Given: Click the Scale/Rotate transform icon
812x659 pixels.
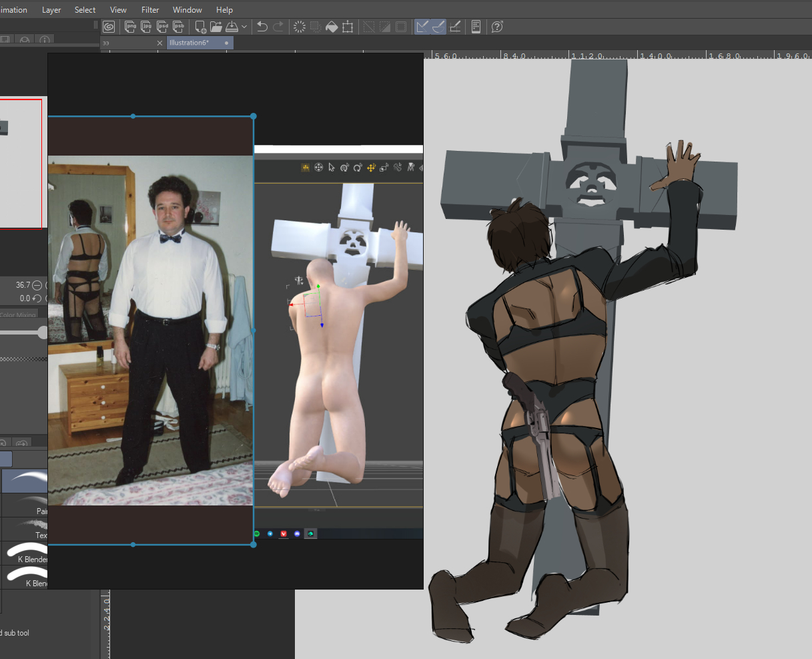Looking at the screenshot, I should pos(348,27).
